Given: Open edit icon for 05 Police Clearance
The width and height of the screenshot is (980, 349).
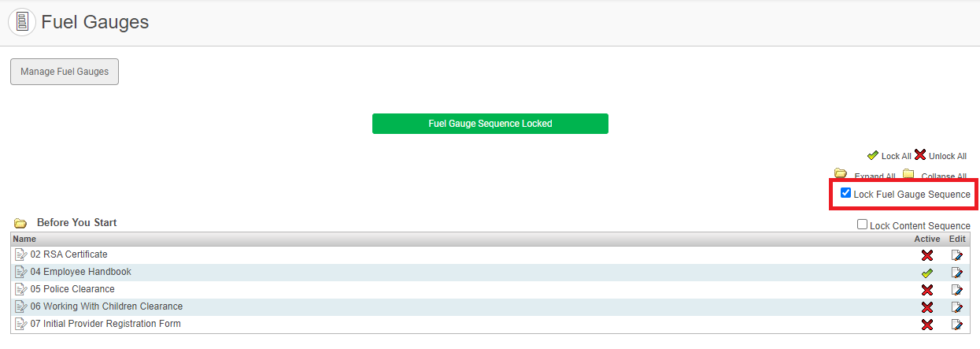Looking at the screenshot, I should pos(956,290).
